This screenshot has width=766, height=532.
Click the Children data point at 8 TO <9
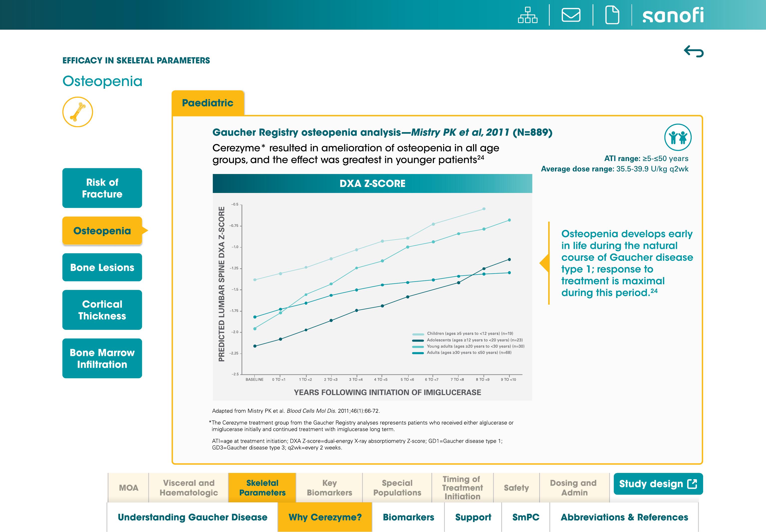[484, 209]
